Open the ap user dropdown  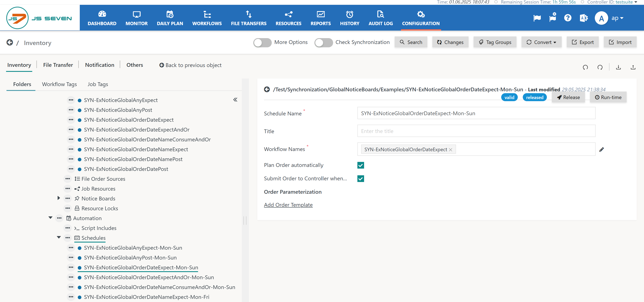tap(617, 18)
